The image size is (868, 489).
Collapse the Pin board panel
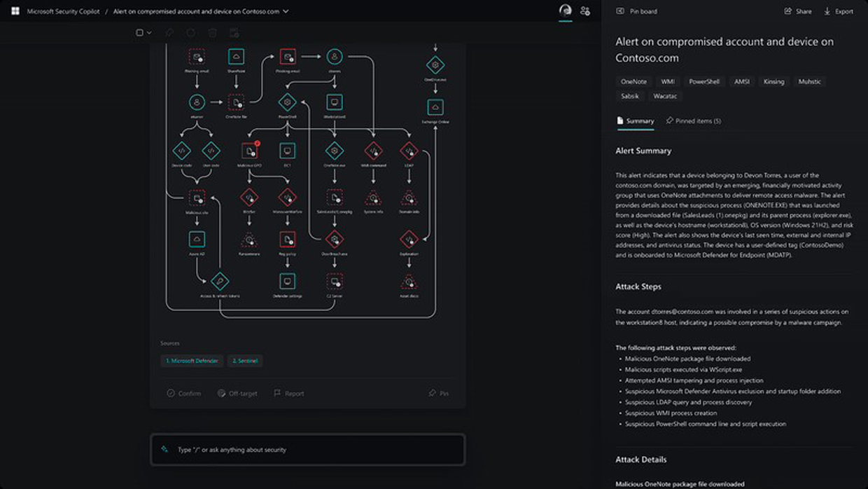[x=620, y=11]
